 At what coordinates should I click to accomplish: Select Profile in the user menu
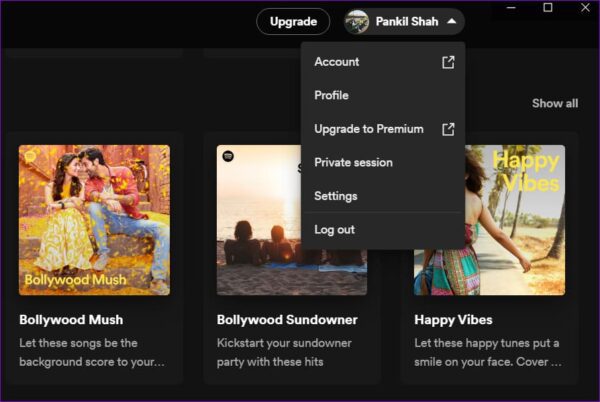pos(331,95)
